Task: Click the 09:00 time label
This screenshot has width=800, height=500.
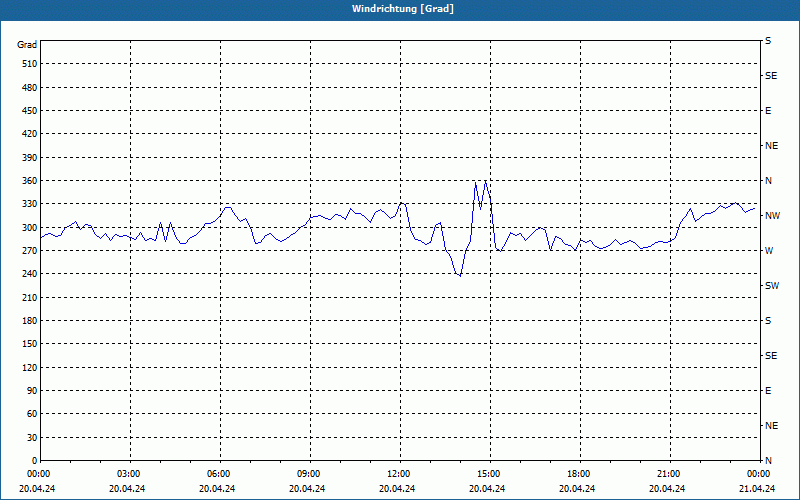Action: pos(309,474)
